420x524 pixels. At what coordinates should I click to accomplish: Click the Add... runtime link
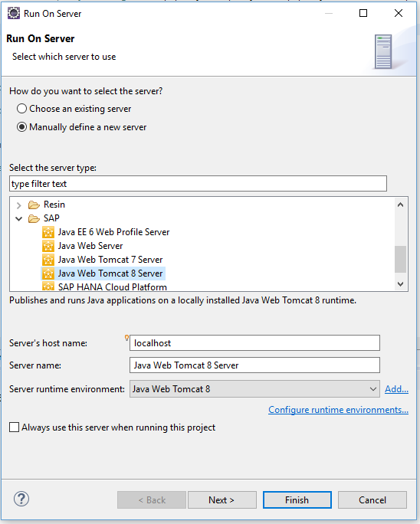(396, 389)
